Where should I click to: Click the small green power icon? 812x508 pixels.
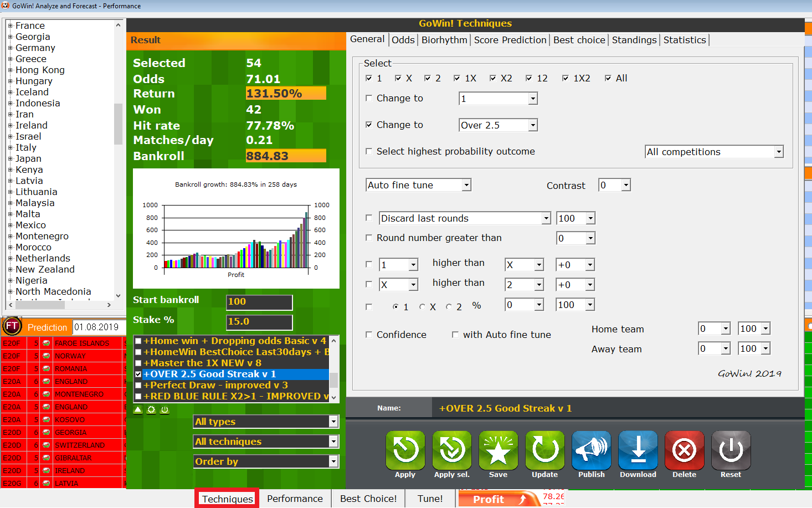(165, 409)
